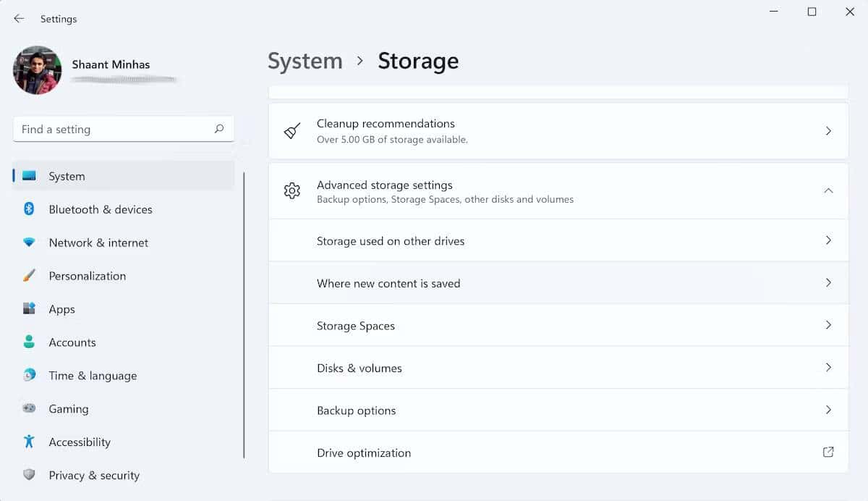Select System in the sidebar
The image size is (868, 501).
[67, 176]
